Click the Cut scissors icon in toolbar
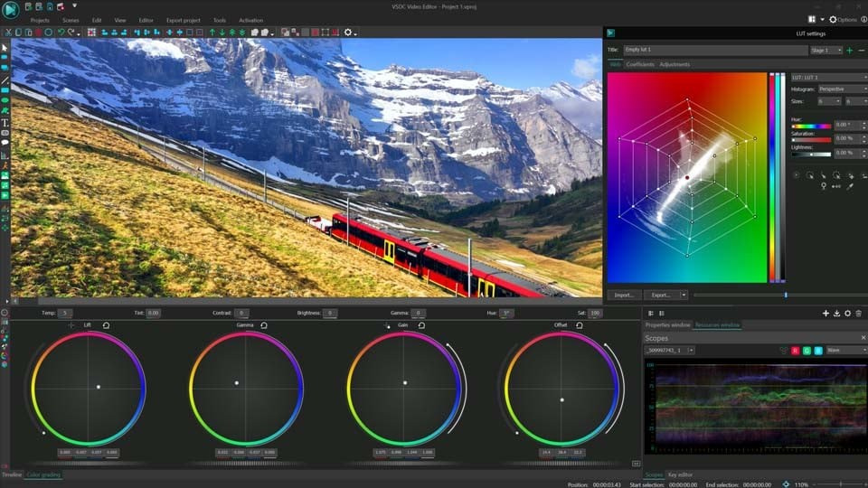 [x=8, y=33]
